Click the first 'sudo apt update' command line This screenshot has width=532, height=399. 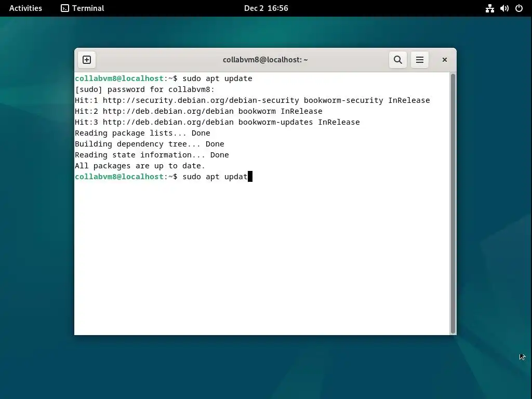tap(164, 79)
